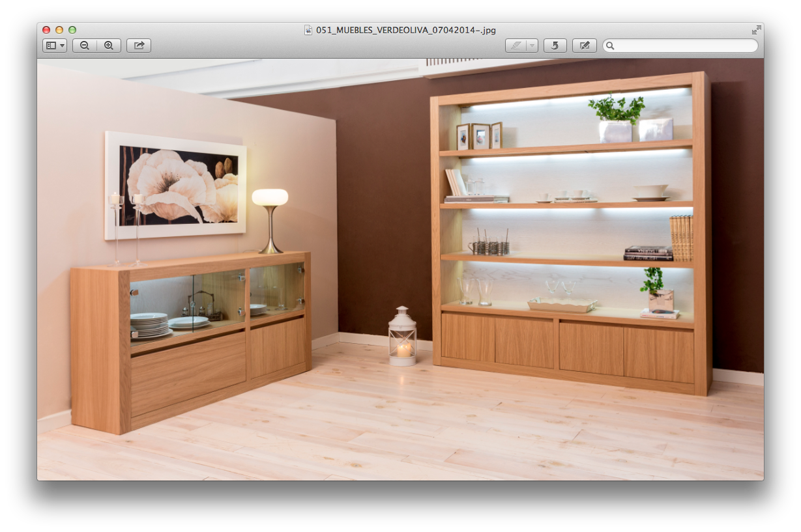Close the Preview window with red button
This screenshot has width=801, height=532.
point(46,30)
